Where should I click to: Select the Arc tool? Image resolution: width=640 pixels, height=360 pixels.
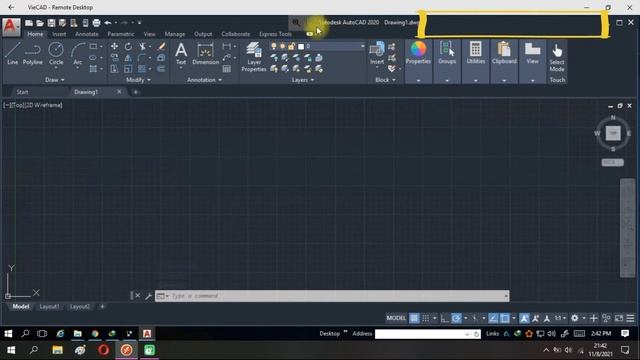click(x=78, y=53)
